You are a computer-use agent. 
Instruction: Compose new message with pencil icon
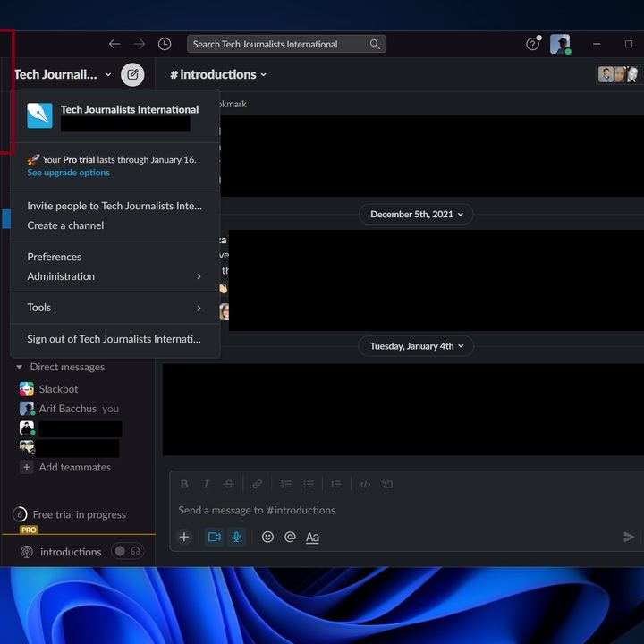[x=132, y=75]
